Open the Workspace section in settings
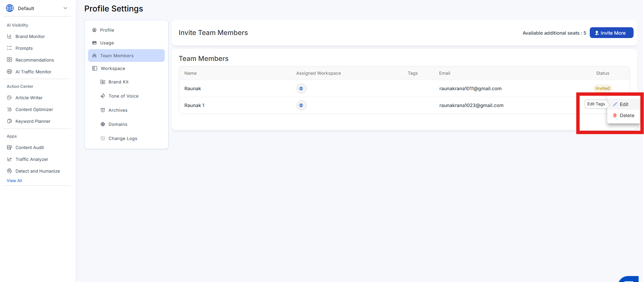This screenshot has width=644, height=282. (x=113, y=68)
